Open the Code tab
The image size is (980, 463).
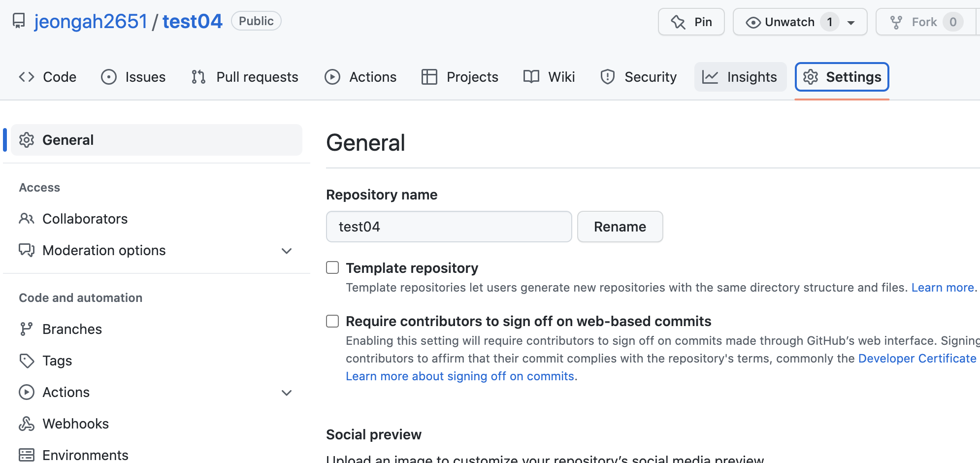[x=48, y=77]
